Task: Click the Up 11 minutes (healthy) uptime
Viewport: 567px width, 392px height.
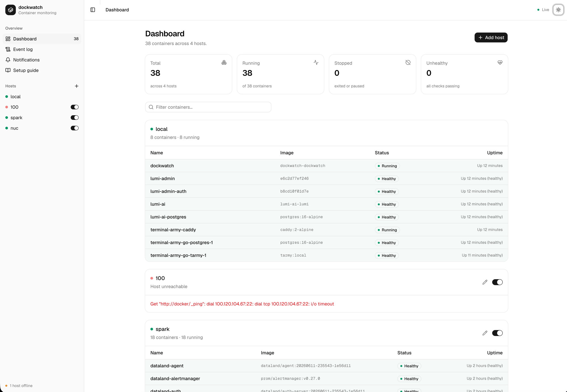Action: (x=482, y=255)
